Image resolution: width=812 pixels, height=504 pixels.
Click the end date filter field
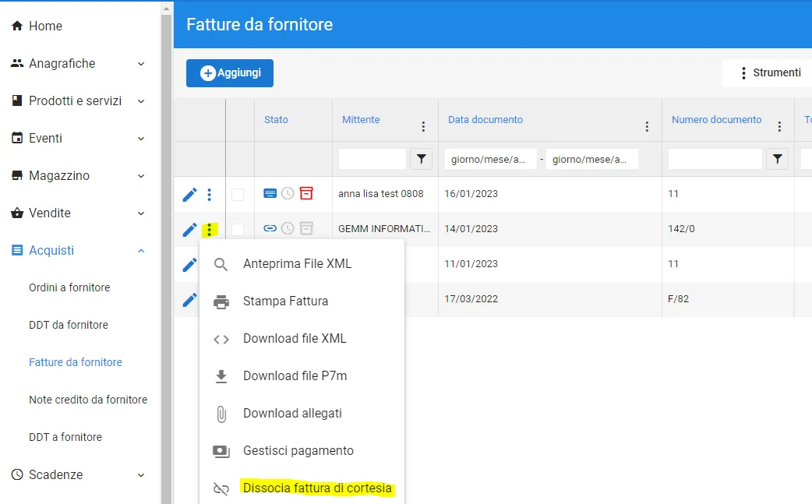592,159
